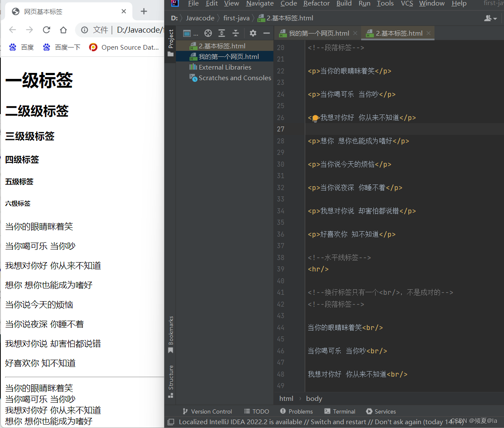Click the browser forward arrow

click(29, 30)
